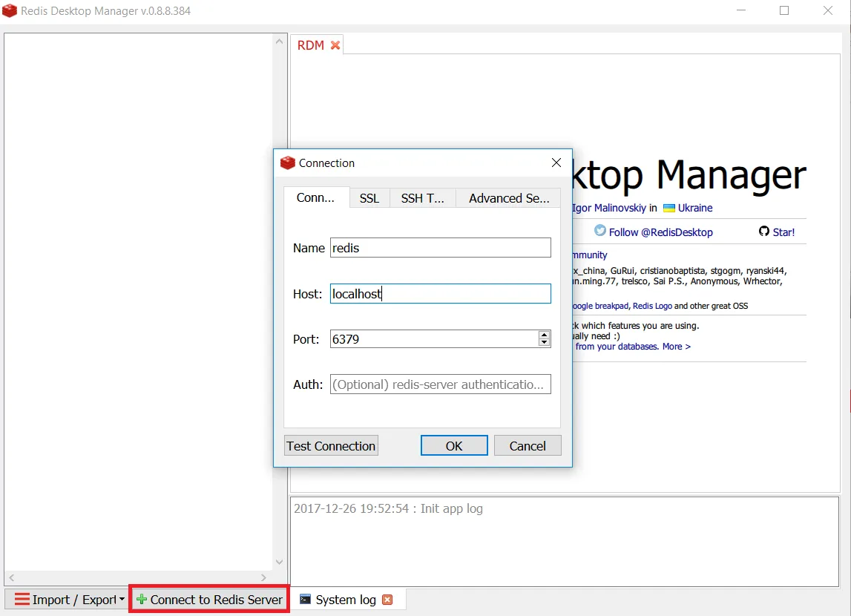
Task: Click the Twitter bird icon
Action: pos(599,232)
